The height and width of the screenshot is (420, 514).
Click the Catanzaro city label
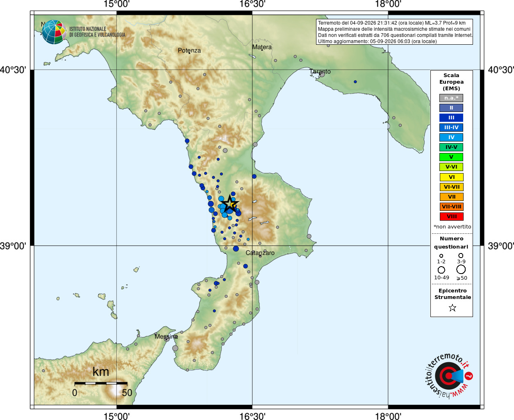260,253
